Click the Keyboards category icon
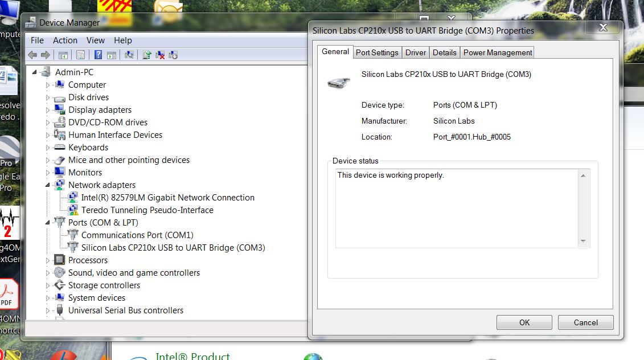This screenshot has width=644, height=360. click(60, 147)
